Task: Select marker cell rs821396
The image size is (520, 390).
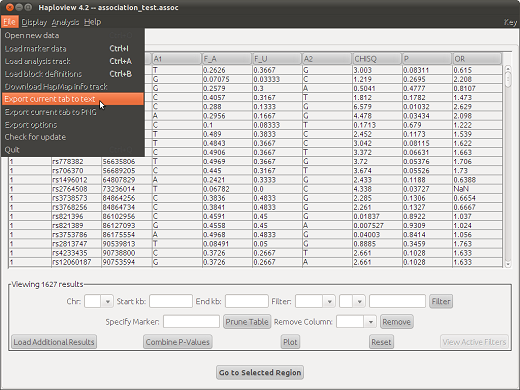Action: (x=76, y=216)
